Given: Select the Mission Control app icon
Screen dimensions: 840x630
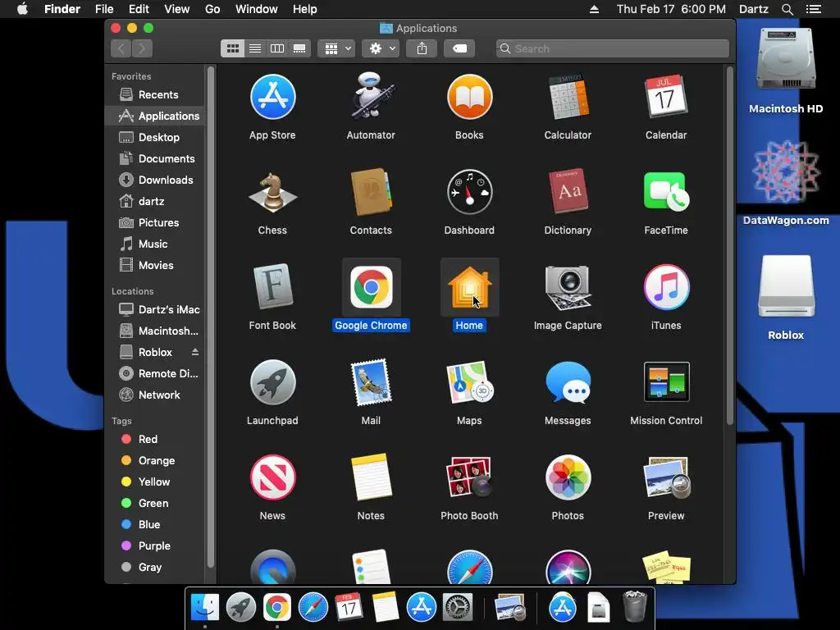Looking at the screenshot, I should pyautogui.click(x=666, y=382).
